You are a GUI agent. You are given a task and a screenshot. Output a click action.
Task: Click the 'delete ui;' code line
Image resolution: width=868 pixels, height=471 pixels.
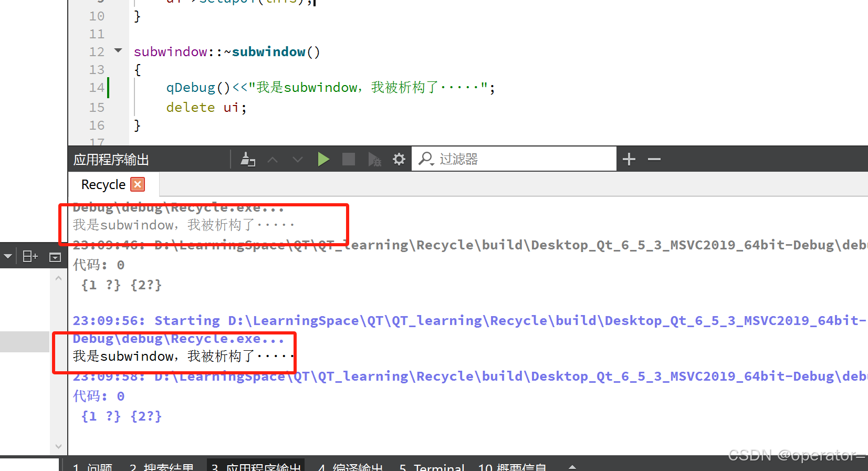pyautogui.click(x=206, y=108)
